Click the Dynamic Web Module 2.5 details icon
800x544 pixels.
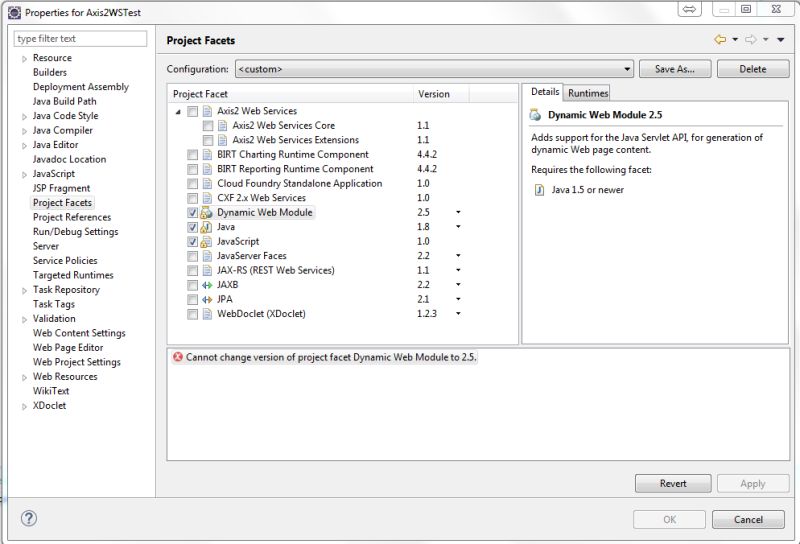(x=535, y=115)
